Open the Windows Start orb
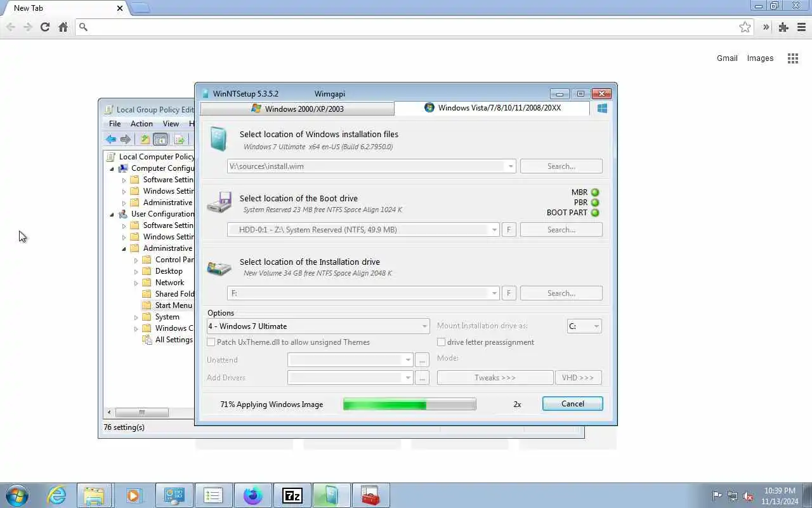Viewport: 812px width, 508px height. tap(16, 495)
